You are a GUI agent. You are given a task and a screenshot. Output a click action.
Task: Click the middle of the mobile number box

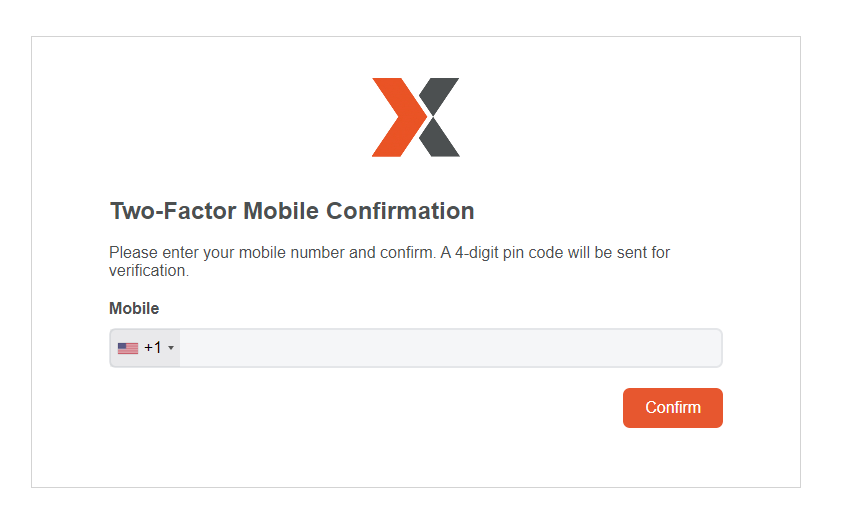click(450, 348)
